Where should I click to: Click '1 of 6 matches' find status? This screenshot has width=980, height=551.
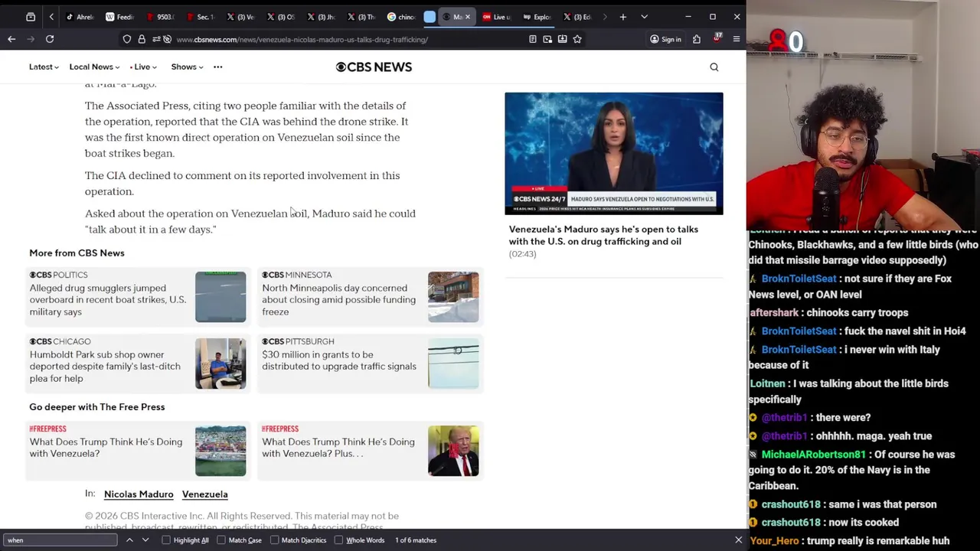coord(416,540)
